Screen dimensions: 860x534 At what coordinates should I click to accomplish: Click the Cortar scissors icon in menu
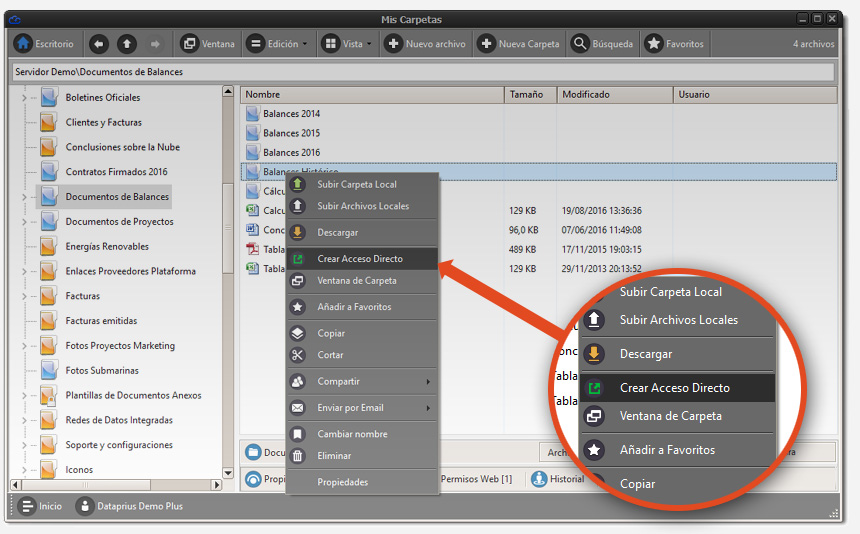coord(297,355)
